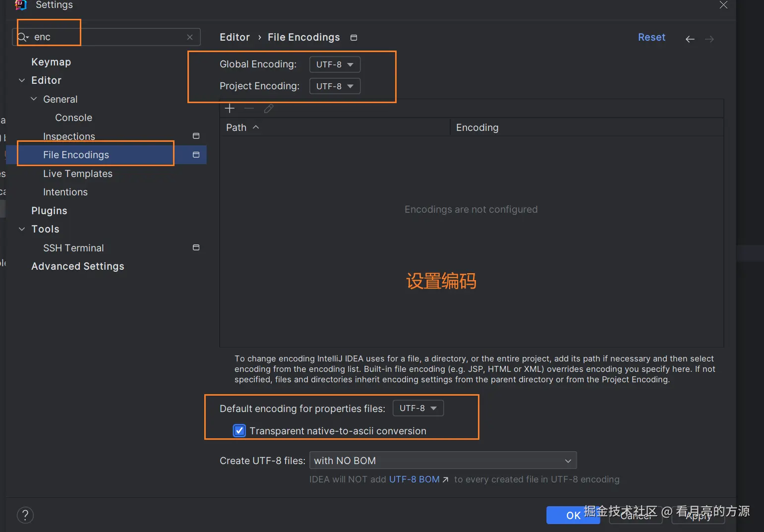Collapse the Editor tree node
This screenshot has width=764, height=532.
pyautogui.click(x=22, y=80)
